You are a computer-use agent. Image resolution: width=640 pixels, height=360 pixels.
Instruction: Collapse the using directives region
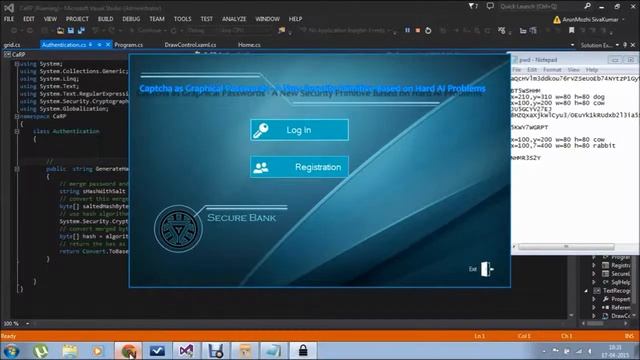pyautogui.click(x=17, y=64)
